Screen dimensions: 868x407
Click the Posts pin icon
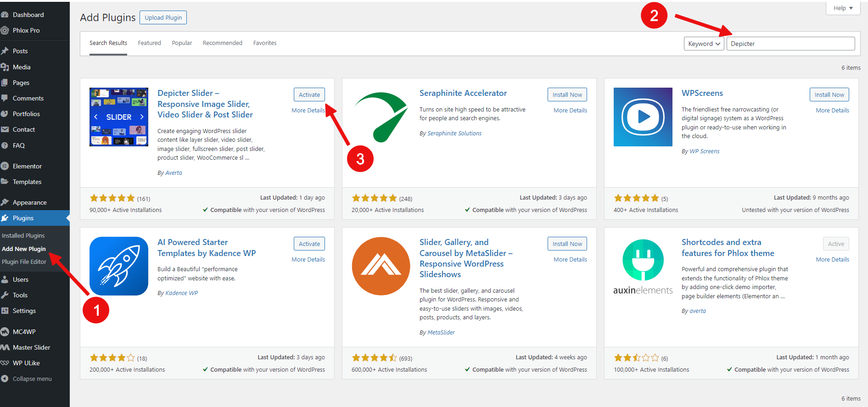(x=5, y=51)
